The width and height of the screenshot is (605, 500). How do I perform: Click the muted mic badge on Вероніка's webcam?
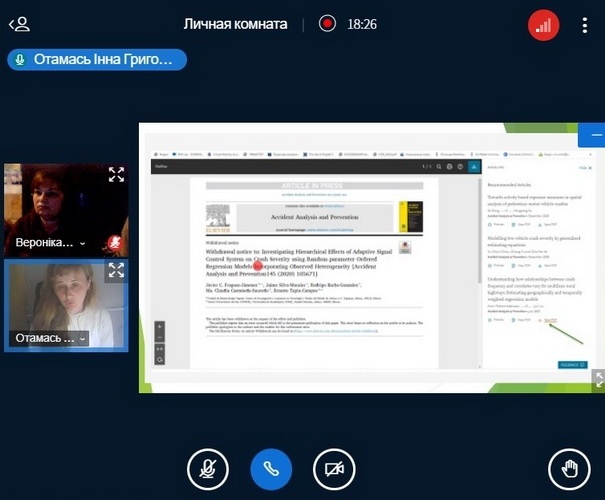[115, 242]
